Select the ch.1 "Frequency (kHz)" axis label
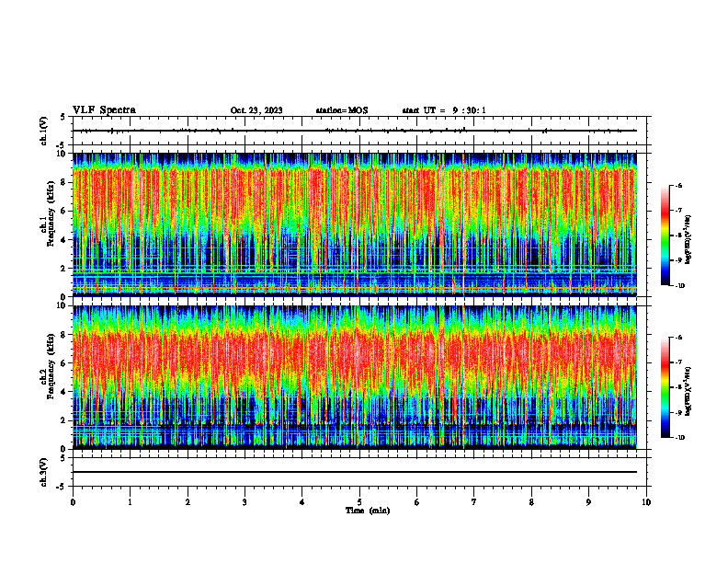 (x=51, y=213)
